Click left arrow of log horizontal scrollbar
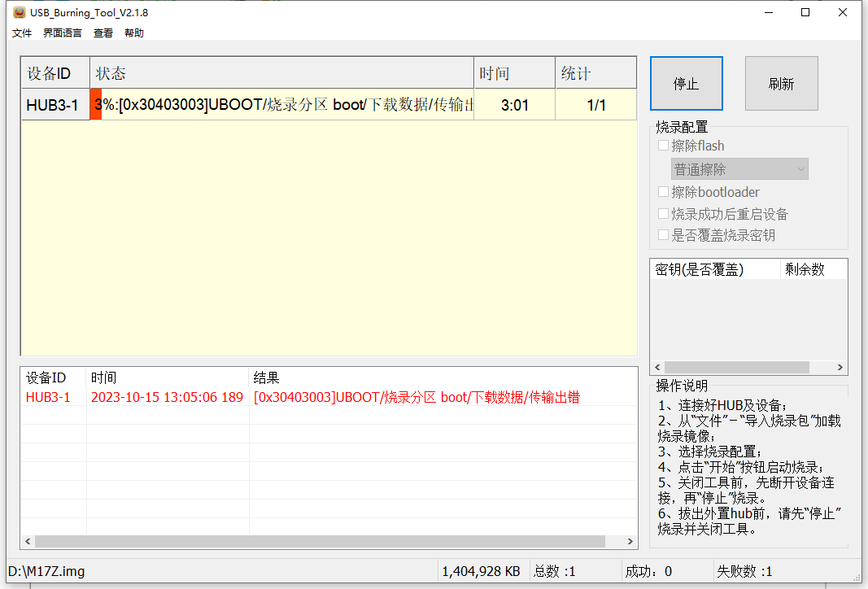 28,541
